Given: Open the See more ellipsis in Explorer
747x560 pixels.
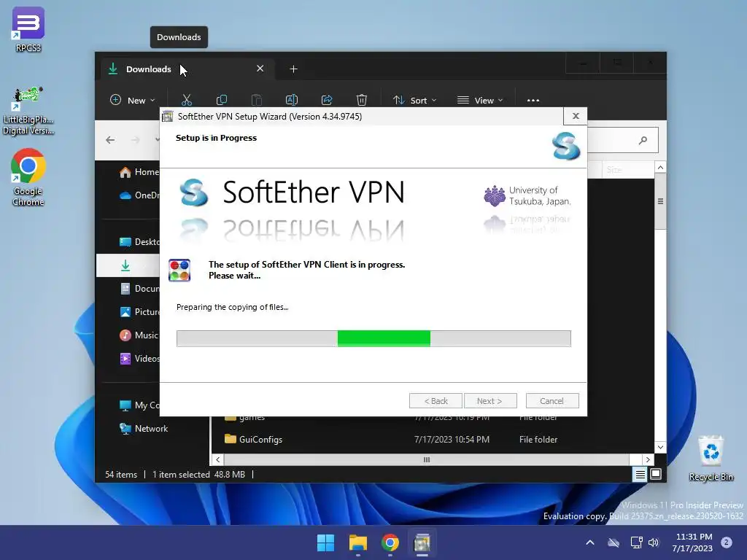Looking at the screenshot, I should pos(533,101).
